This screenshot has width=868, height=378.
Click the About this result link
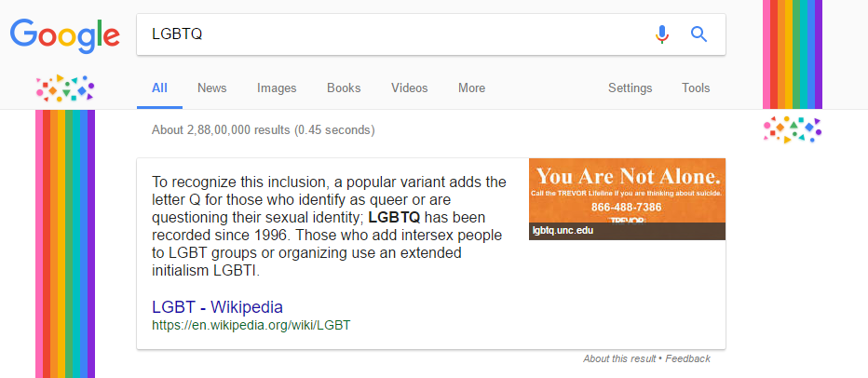click(x=619, y=358)
